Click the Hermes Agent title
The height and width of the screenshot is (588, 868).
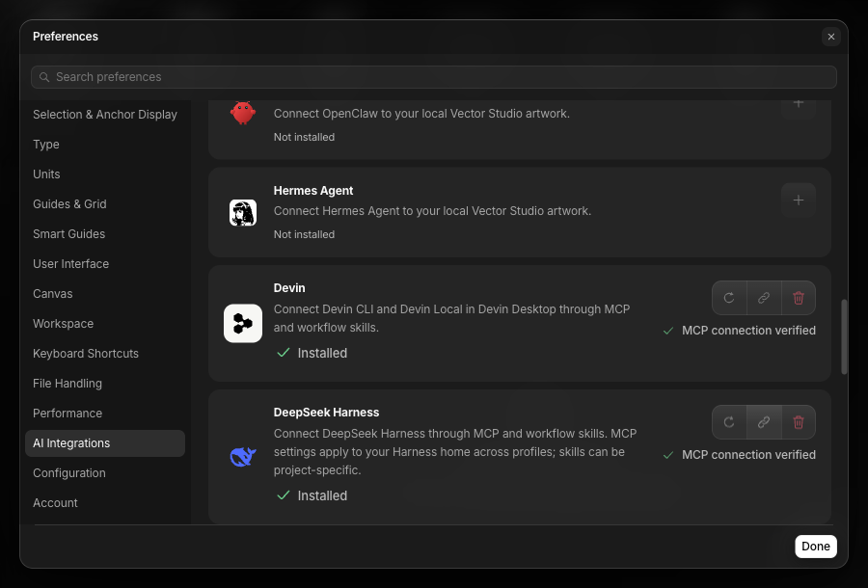[x=313, y=190]
